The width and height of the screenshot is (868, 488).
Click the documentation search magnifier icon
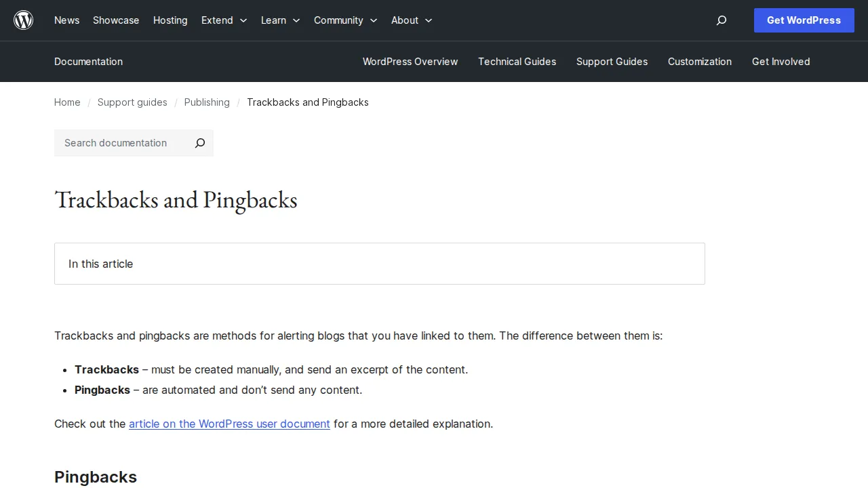tap(199, 143)
